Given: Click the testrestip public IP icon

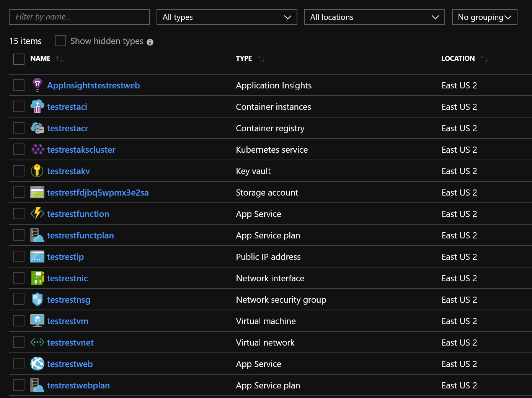Looking at the screenshot, I should pyautogui.click(x=37, y=256).
